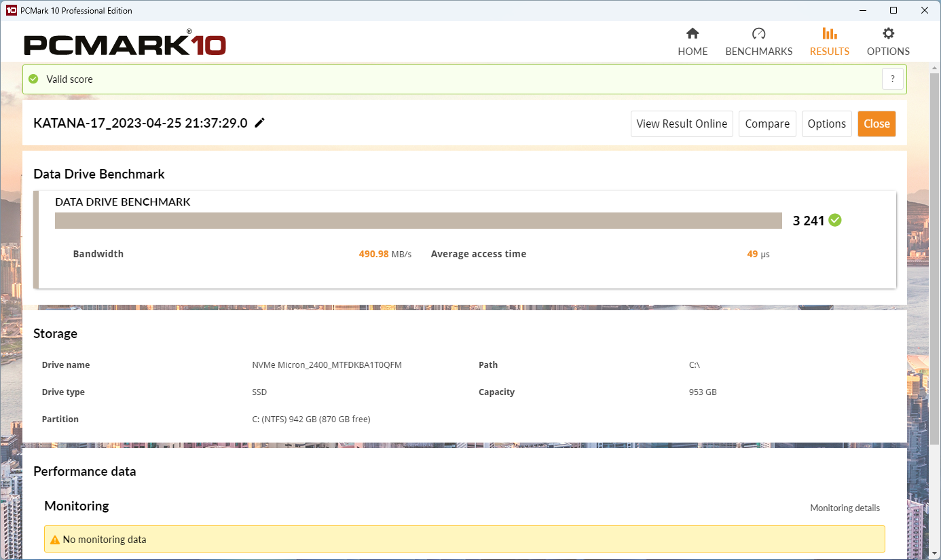Close the PCMark 10 window
The width and height of the screenshot is (941, 560).
(x=925, y=10)
